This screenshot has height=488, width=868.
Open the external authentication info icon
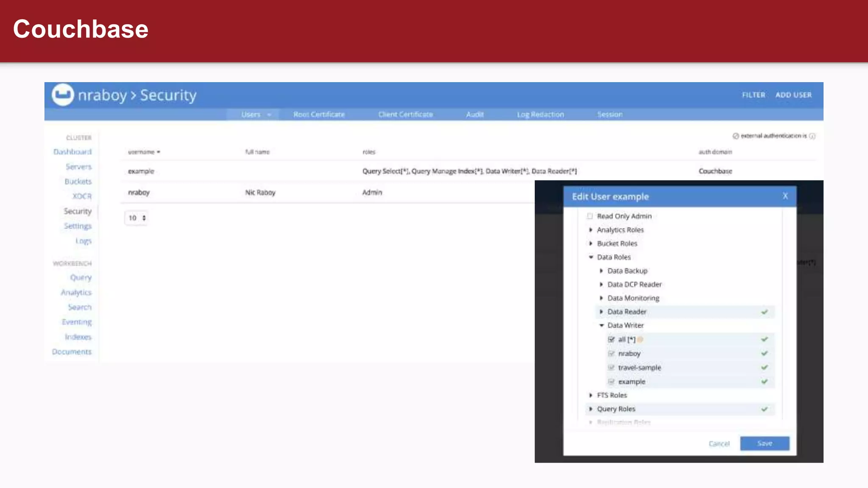coord(812,136)
